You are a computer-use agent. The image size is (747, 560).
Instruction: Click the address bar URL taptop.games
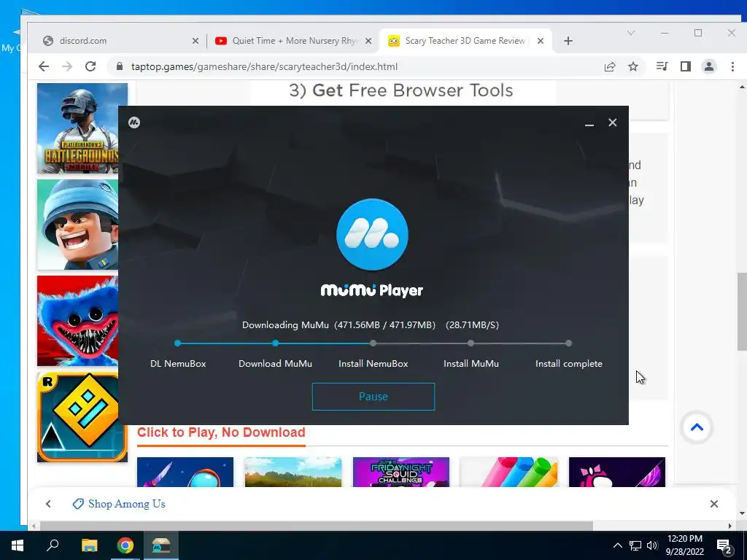(264, 66)
